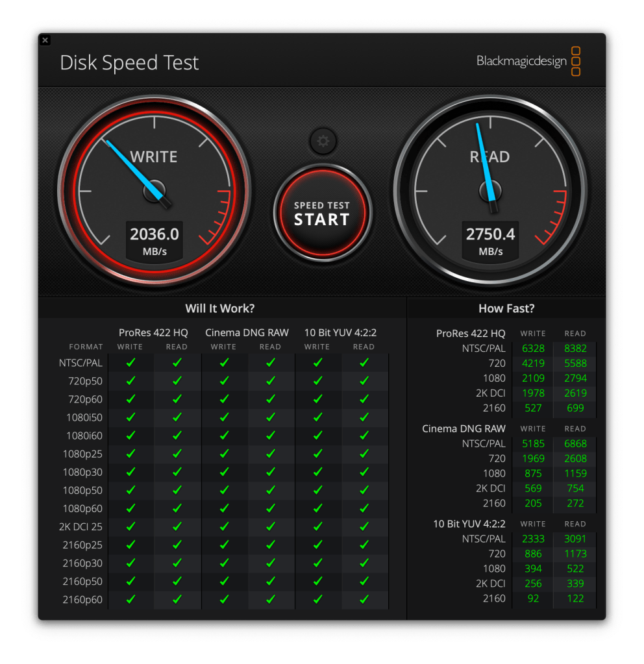Viewport: 644px width, 664px height.
Task: Click ProRes NTSC/PAL read value 8382
Action: pos(575,349)
